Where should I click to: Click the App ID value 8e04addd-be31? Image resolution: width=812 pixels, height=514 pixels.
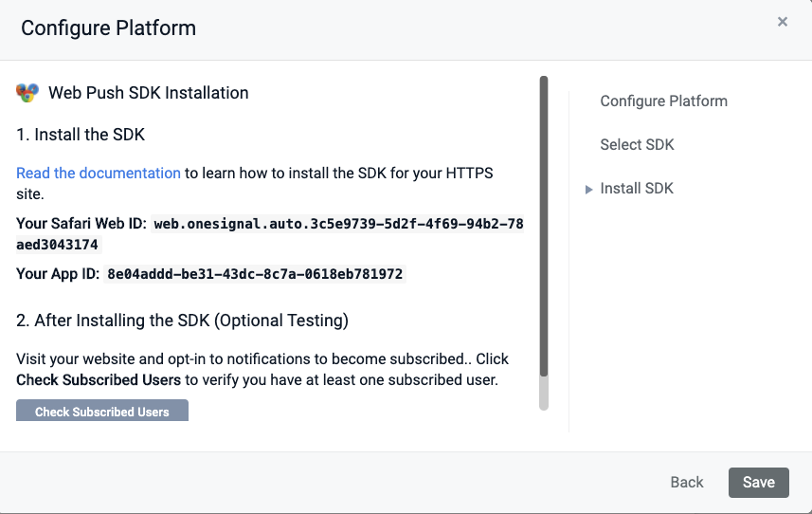(x=255, y=273)
